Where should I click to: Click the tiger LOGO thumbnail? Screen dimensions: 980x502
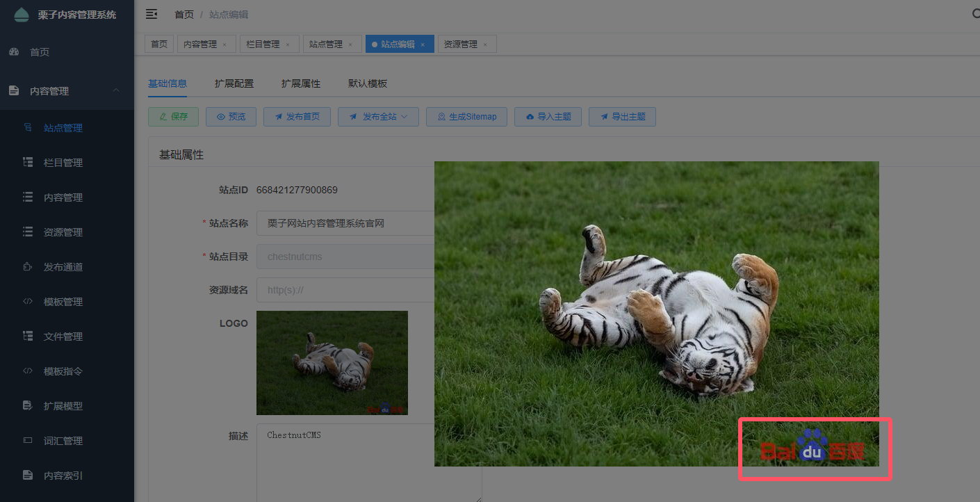coord(332,362)
